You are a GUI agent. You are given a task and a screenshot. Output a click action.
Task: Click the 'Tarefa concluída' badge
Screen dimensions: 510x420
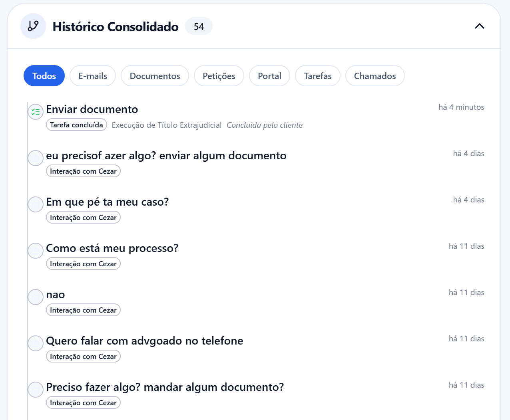76,125
